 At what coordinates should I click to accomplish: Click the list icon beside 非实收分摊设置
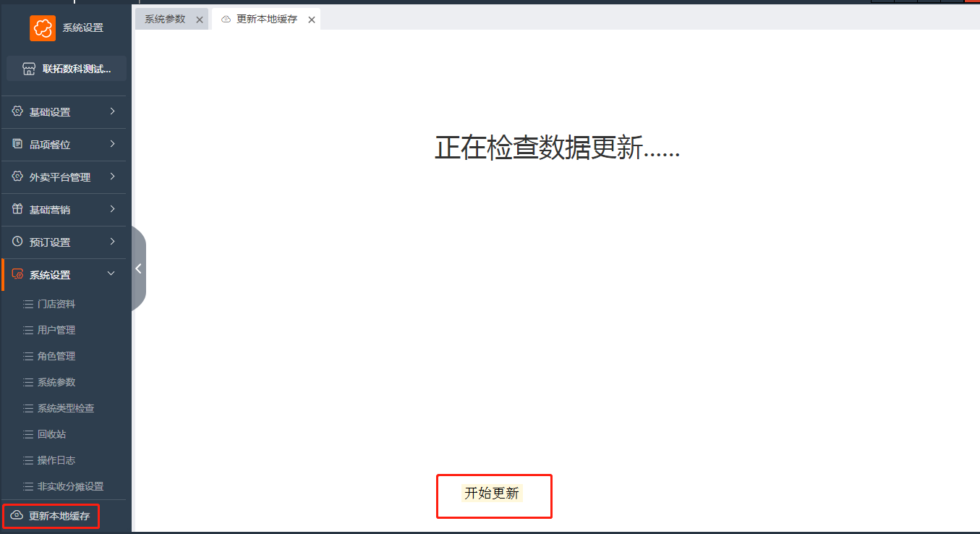click(28, 487)
